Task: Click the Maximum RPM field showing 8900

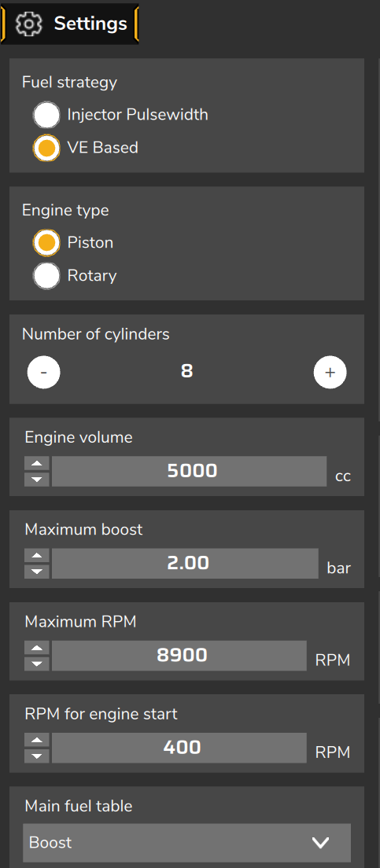Action: pyautogui.click(x=179, y=656)
